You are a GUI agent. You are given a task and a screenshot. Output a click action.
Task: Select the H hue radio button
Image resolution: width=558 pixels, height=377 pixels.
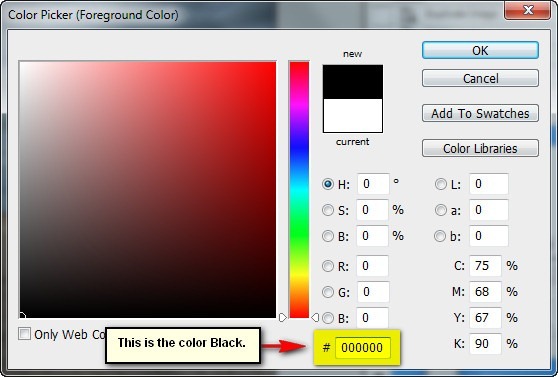pyautogui.click(x=327, y=184)
